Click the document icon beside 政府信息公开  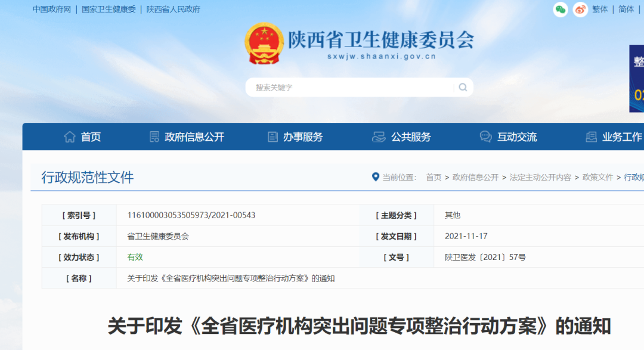click(x=154, y=137)
